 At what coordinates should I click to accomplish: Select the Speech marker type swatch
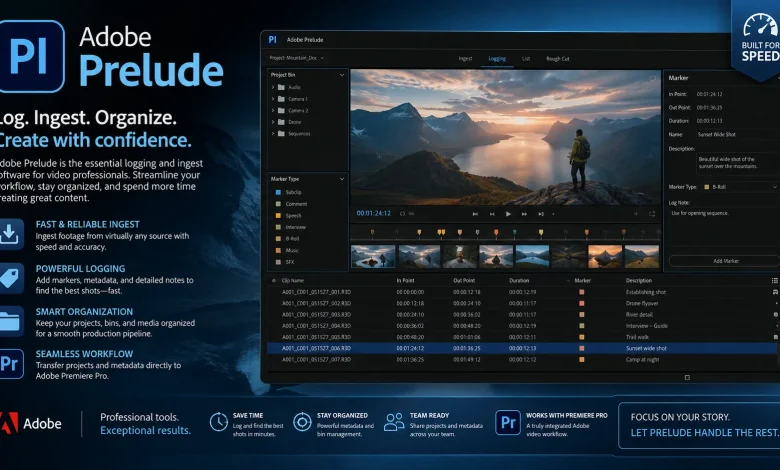(x=278, y=215)
